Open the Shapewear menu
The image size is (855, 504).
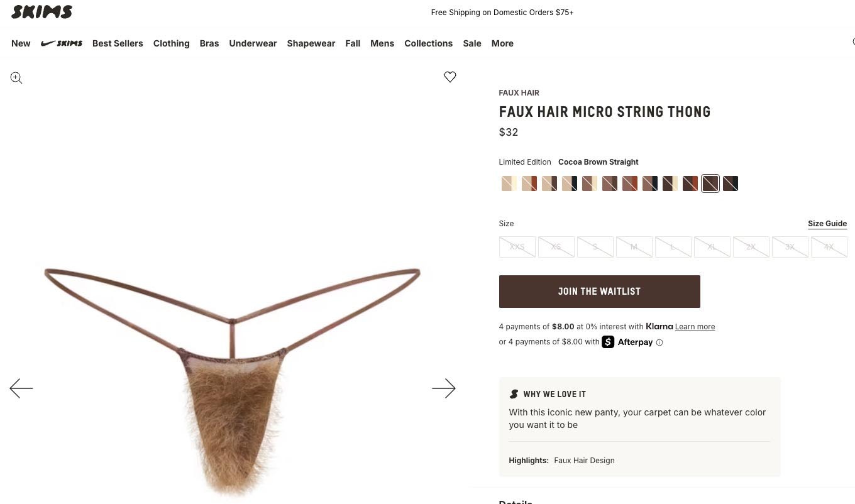pos(311,43)
